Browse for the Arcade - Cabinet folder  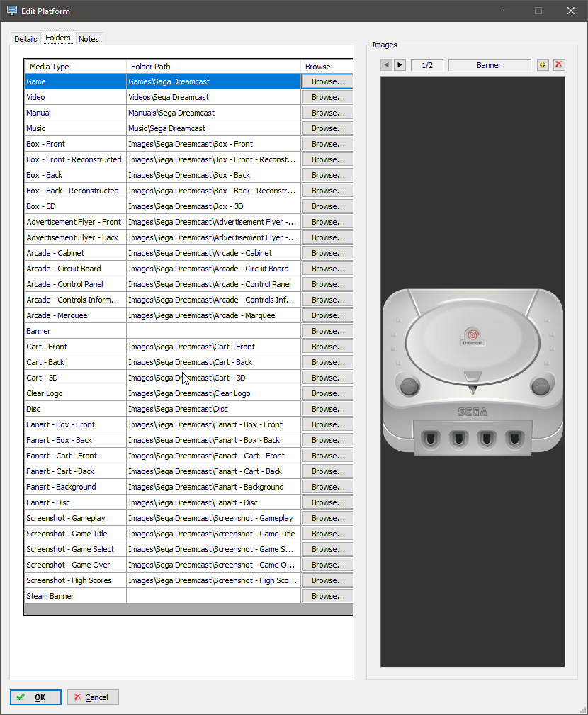click(327, 253)
